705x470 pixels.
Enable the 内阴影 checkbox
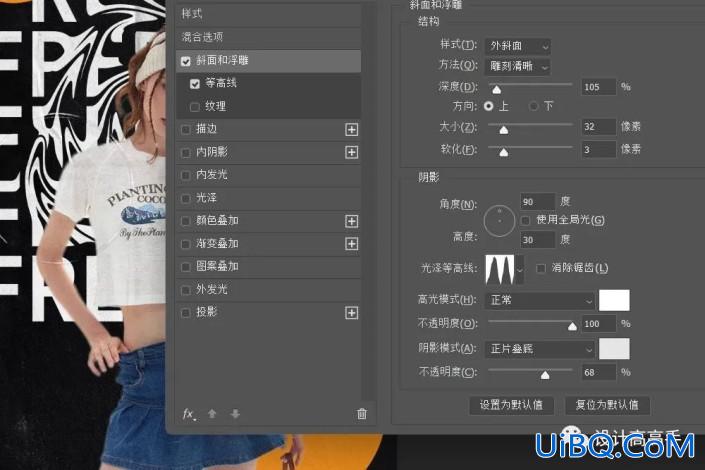tap(185, 153)
